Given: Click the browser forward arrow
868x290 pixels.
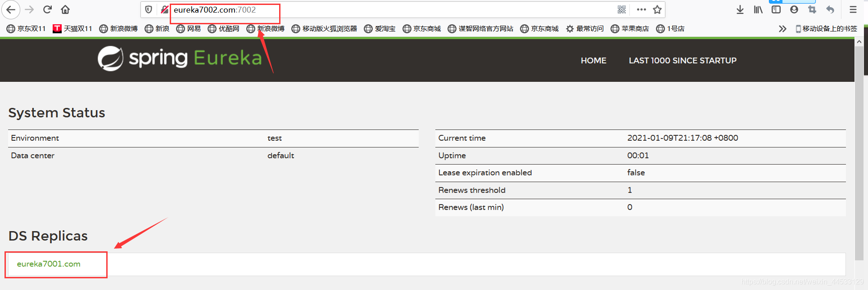Looking at the screenshot, I should coord(29,9).
